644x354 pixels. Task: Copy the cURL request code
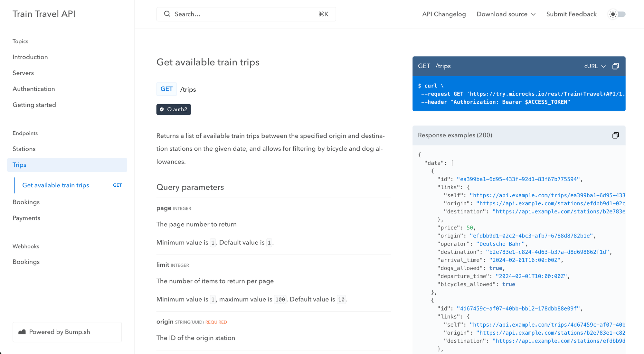tap(615, 66)
